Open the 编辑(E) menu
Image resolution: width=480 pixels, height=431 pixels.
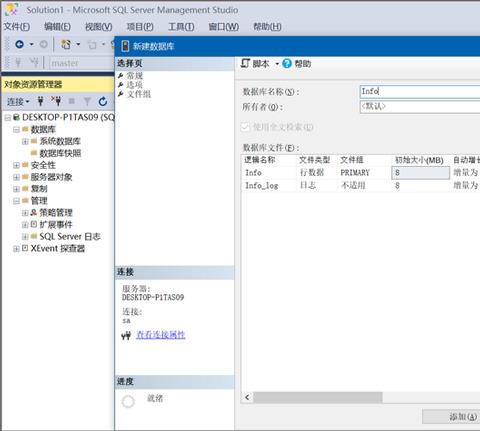(57, 26)
